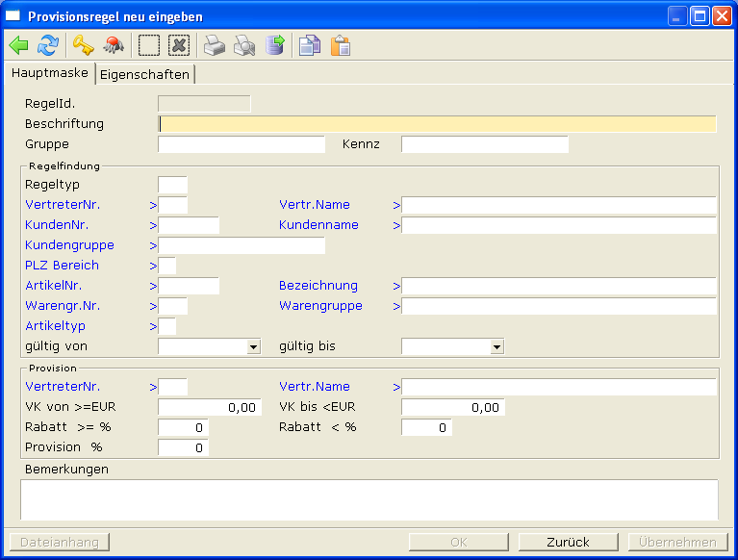Click the Regeltyp input field
Viewport: 738px width, 560px height.
172,185
